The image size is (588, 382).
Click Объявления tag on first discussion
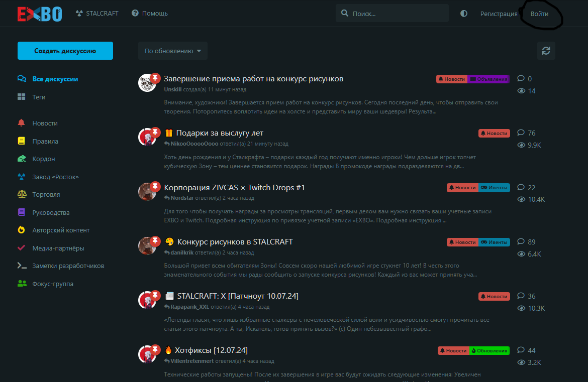point(488,79)
